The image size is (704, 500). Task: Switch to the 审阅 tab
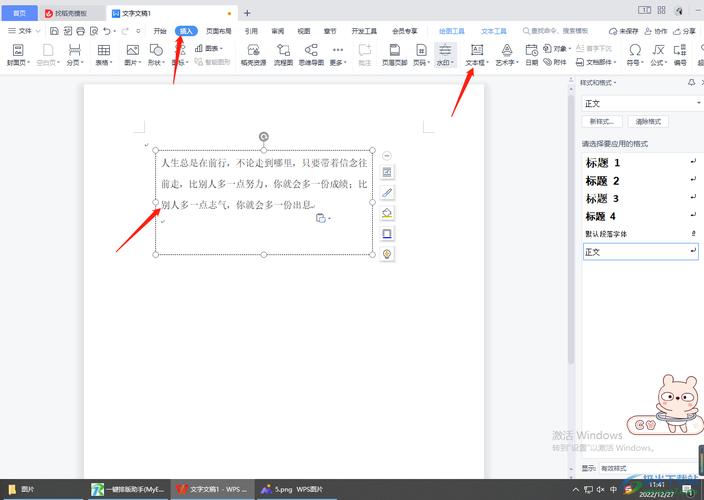click(277, 31)
